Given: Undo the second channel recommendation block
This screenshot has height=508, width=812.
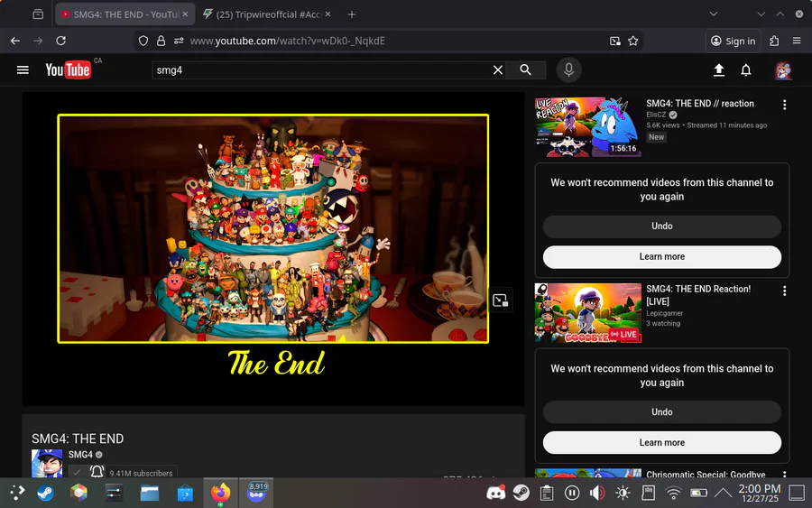Looking at the screenshot, I should point(662,412).
